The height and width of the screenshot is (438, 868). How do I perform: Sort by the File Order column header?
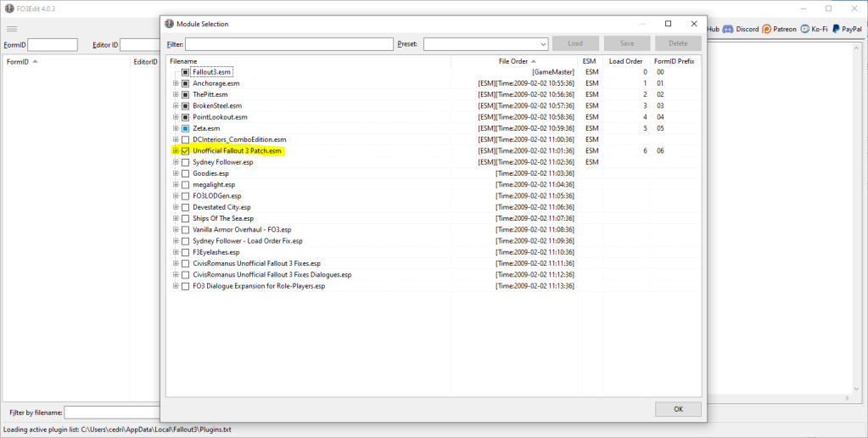tap(513, 61)
